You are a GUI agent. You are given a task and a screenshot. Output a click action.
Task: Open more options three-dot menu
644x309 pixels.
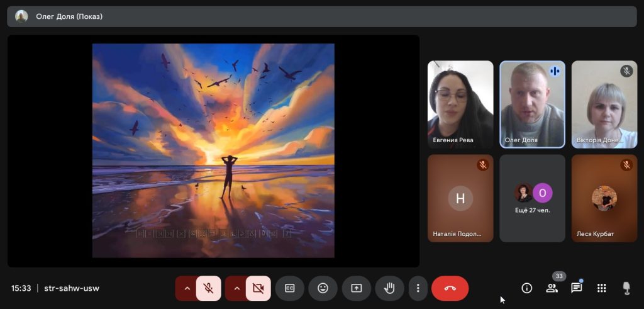(x=418, y=288)
